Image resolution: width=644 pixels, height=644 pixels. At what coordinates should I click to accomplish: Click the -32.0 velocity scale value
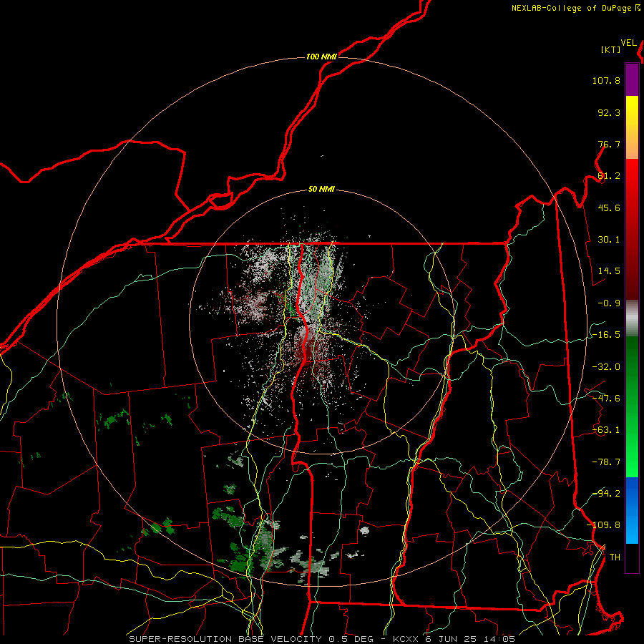pos(606,367)
